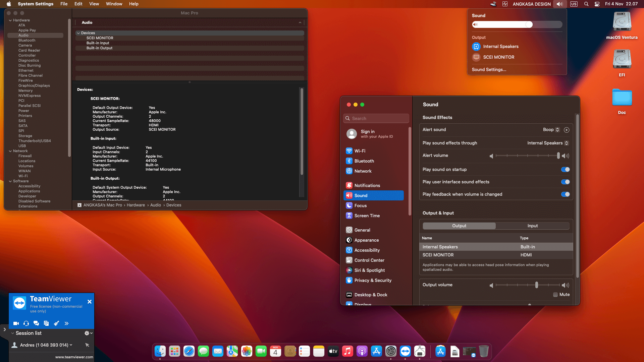Open Sound Settings… from the sound menu
Screen dimensions: 644x362
[x=489, y=70]
